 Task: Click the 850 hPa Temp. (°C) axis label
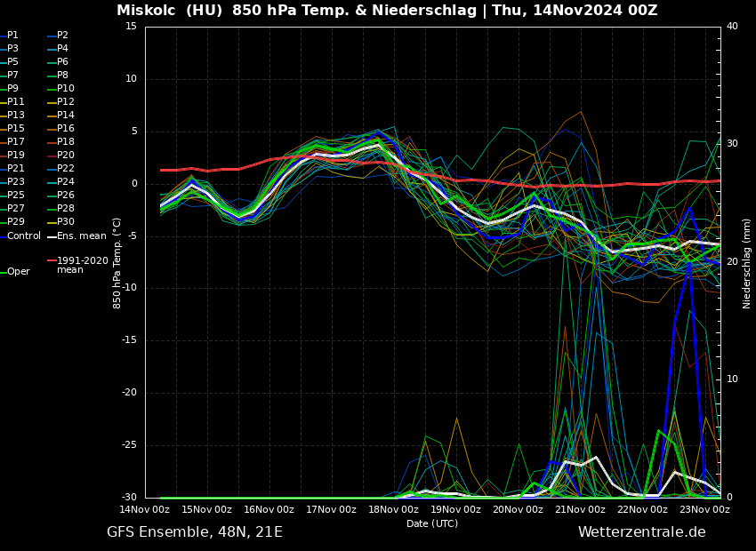pos(117,263)
